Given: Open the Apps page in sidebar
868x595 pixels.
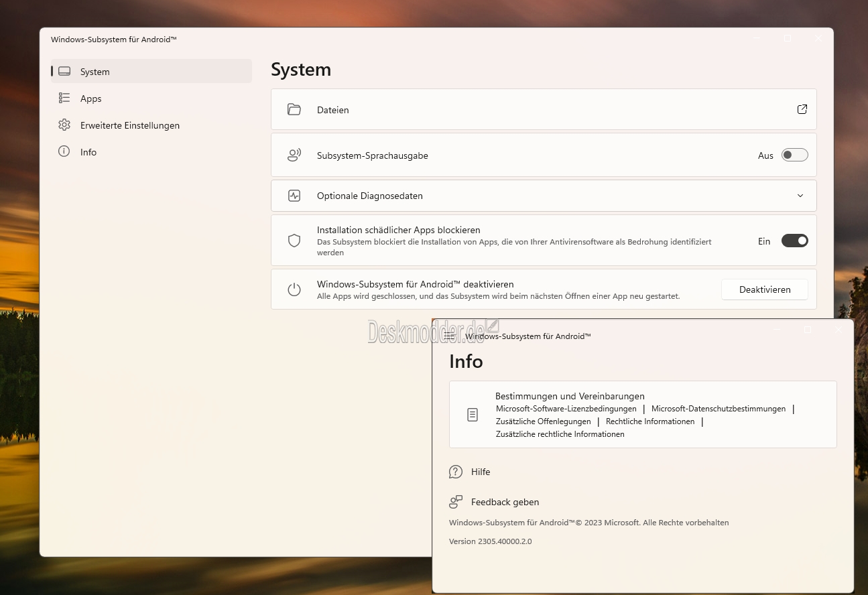Looking at the screenshot, I should tap(151, 98).
